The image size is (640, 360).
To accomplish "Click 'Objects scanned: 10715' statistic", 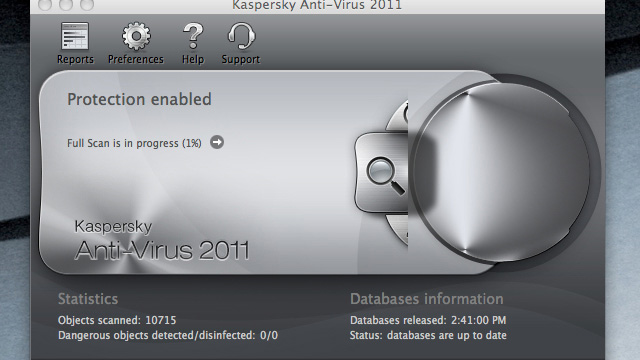I will coord(117,320).
